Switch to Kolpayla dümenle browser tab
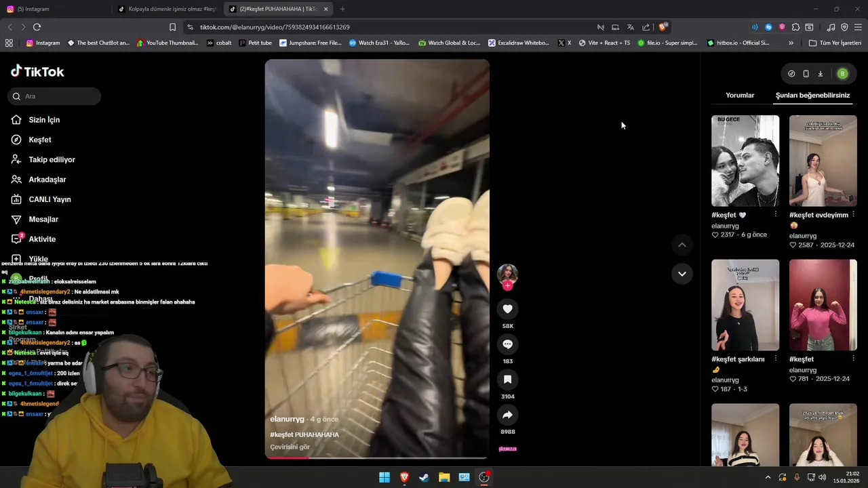This screenshot has height=488, width=868. tap(167, 9)
